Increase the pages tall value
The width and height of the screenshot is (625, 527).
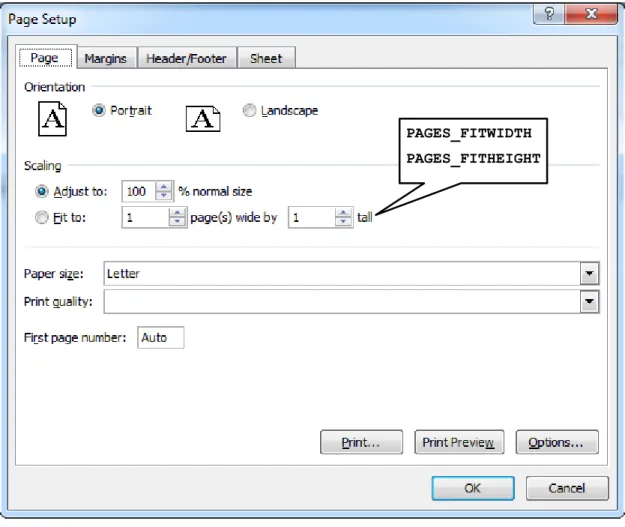(343, 213)
